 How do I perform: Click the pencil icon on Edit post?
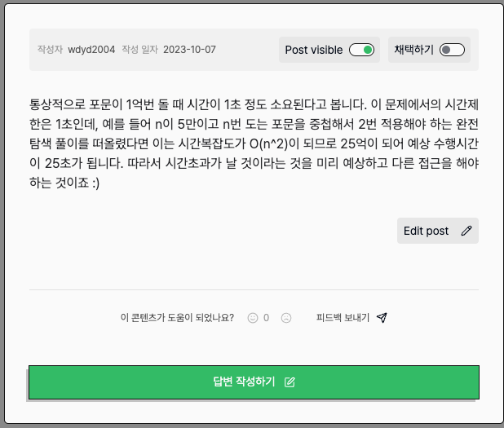pos(466,231)
